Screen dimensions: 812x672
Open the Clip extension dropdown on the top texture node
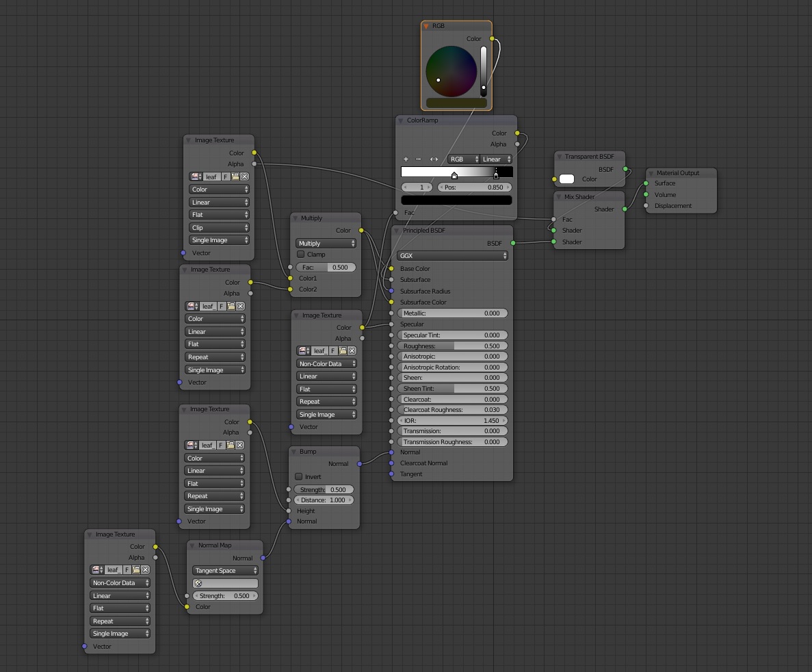pyautogui.click(x=219, y=227)
